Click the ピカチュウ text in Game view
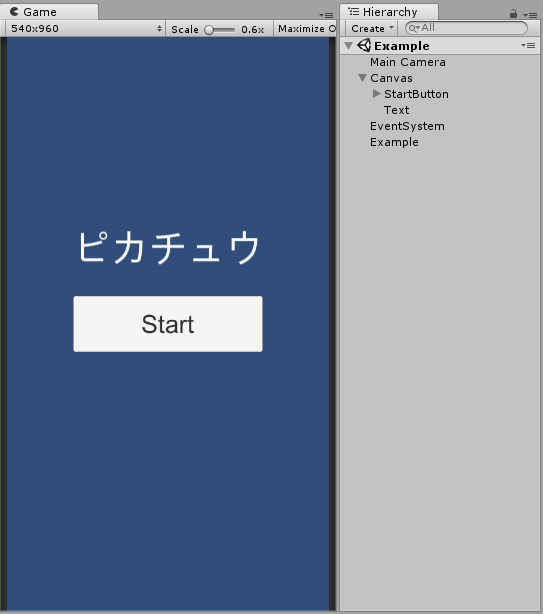543x614 pixels. (x=168, y=247)
